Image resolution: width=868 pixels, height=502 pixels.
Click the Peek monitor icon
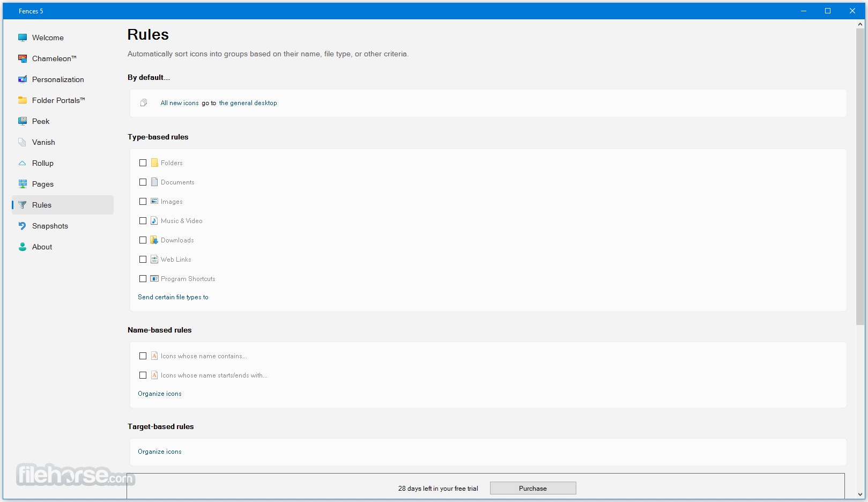coord(23,121)
